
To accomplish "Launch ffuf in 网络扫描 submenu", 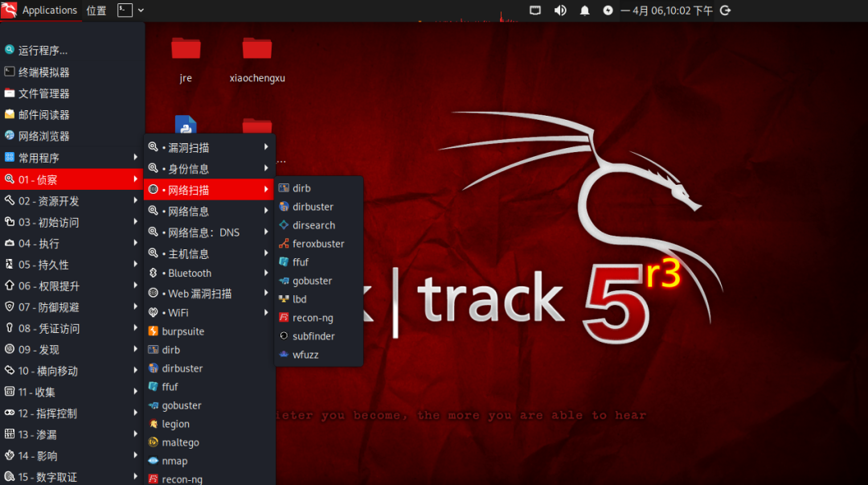I will click(x=318, y=262).
